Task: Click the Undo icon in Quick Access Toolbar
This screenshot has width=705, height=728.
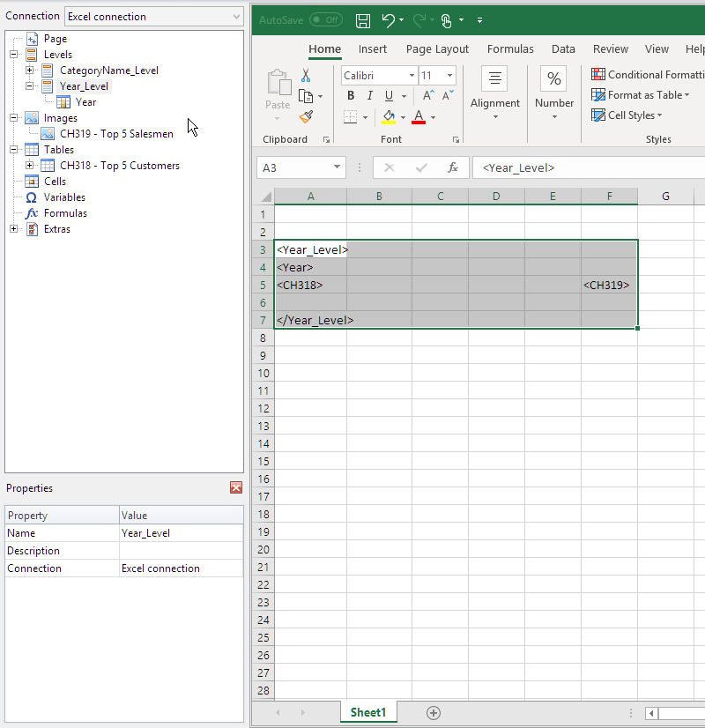Action: pos(389,19)
